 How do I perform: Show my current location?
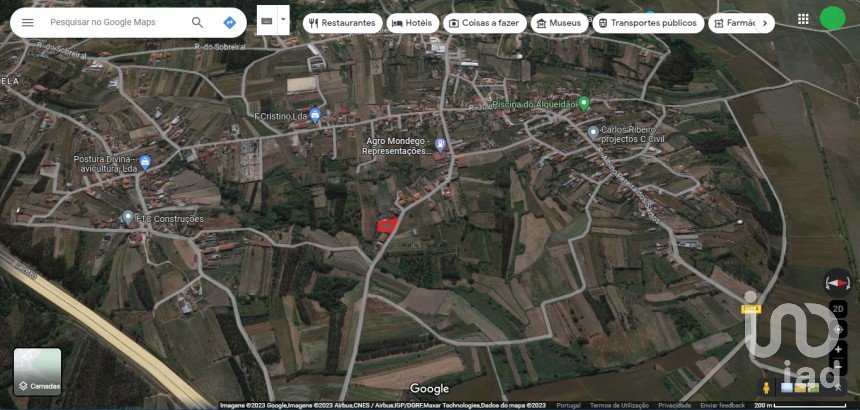click(x=838, y=329)
